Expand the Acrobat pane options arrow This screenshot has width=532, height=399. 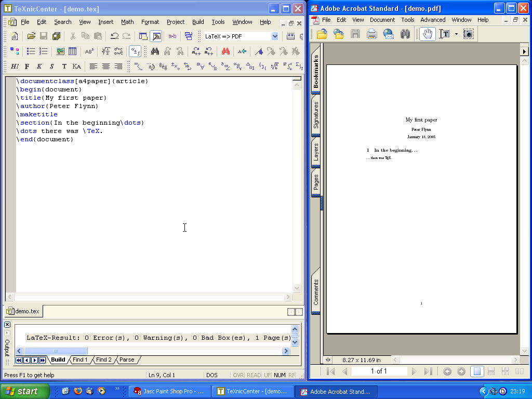[x=524, y=51]
